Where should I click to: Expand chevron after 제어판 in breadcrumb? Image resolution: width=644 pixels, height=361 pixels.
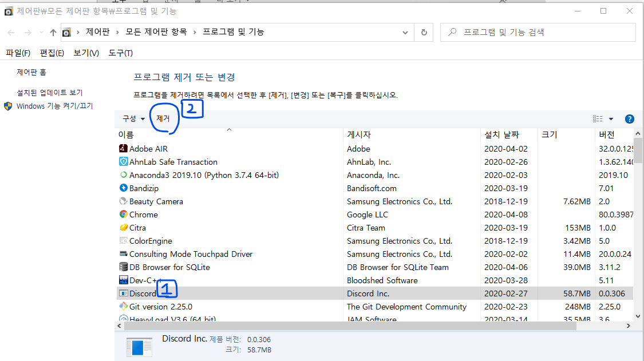(x=117, y=32)
